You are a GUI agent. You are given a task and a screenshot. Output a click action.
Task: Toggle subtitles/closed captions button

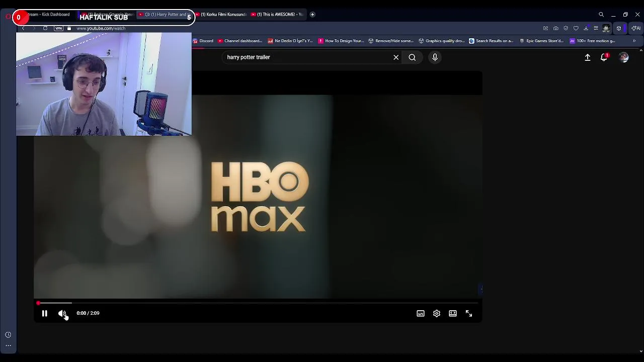click(x=421, y=313)
